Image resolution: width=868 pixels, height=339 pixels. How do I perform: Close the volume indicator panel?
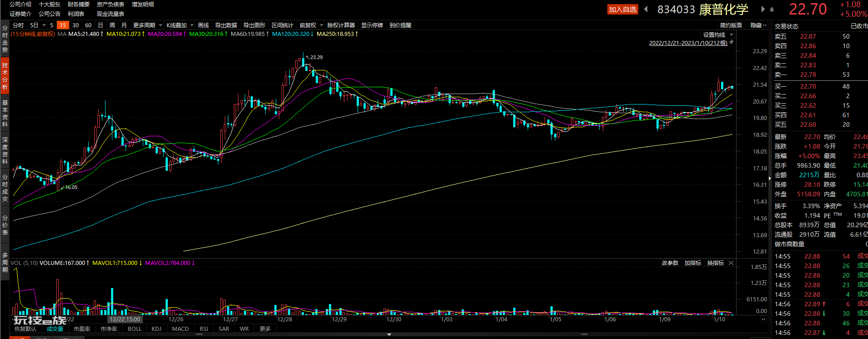[731, 263]
